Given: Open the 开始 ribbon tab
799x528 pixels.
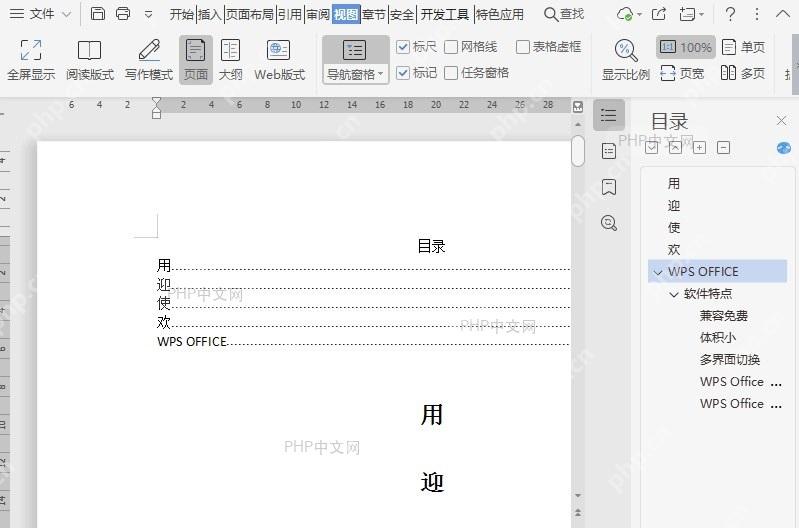Looking at the screenshot, I should [x=182, y=14].
